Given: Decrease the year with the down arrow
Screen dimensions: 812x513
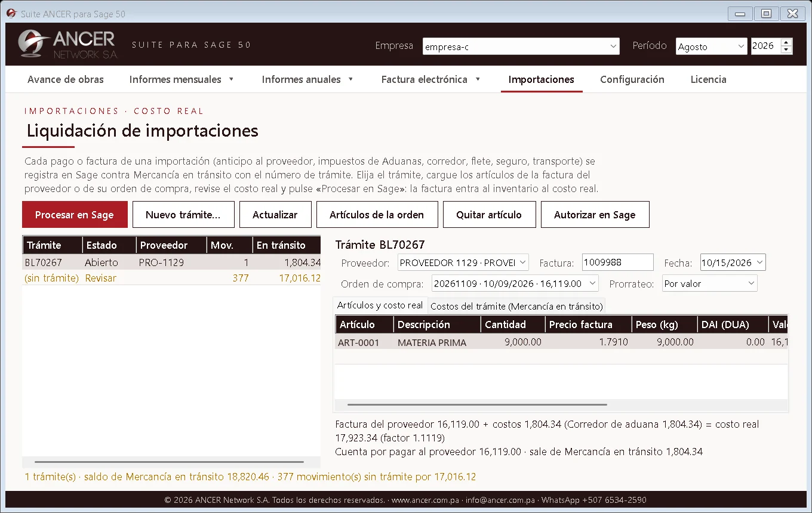Looking at the screenshot, I should 786,50.
